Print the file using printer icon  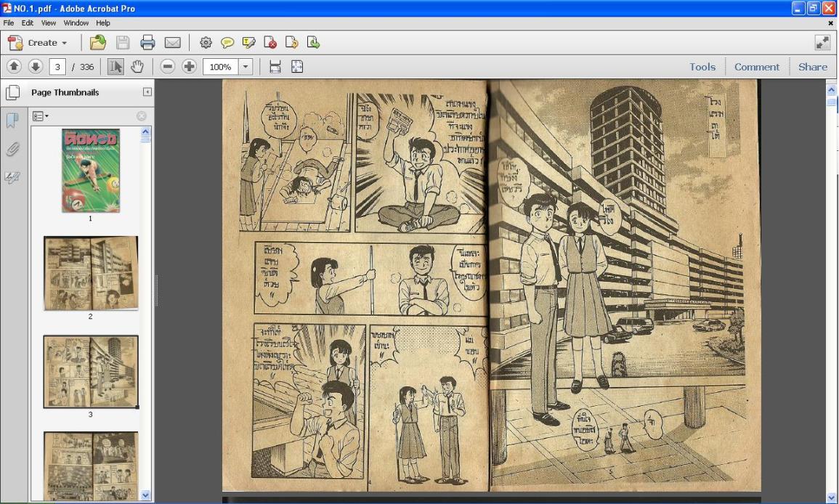click(147, 42)
